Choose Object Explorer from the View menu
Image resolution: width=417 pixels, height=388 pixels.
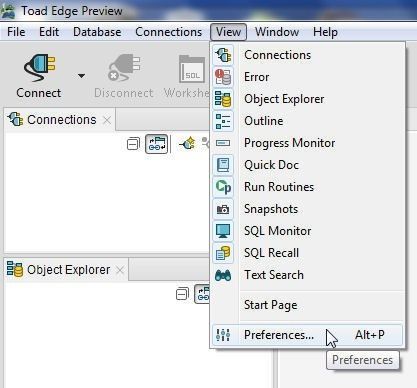(307, 99)
